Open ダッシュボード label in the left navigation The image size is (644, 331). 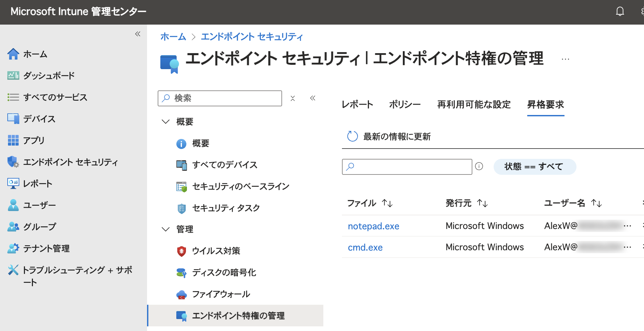[49, 76]
